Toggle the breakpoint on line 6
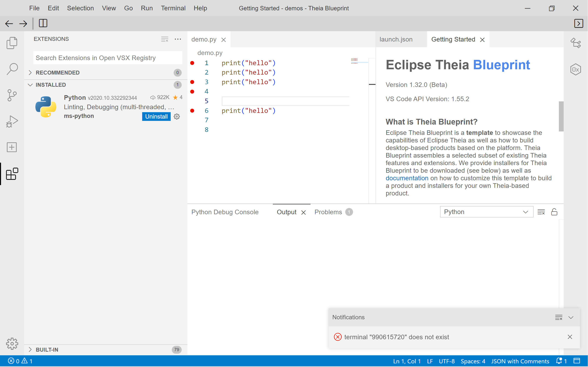The height and width of the screenshot is (367, 588). pyautogui.click(x=192, y=111)
